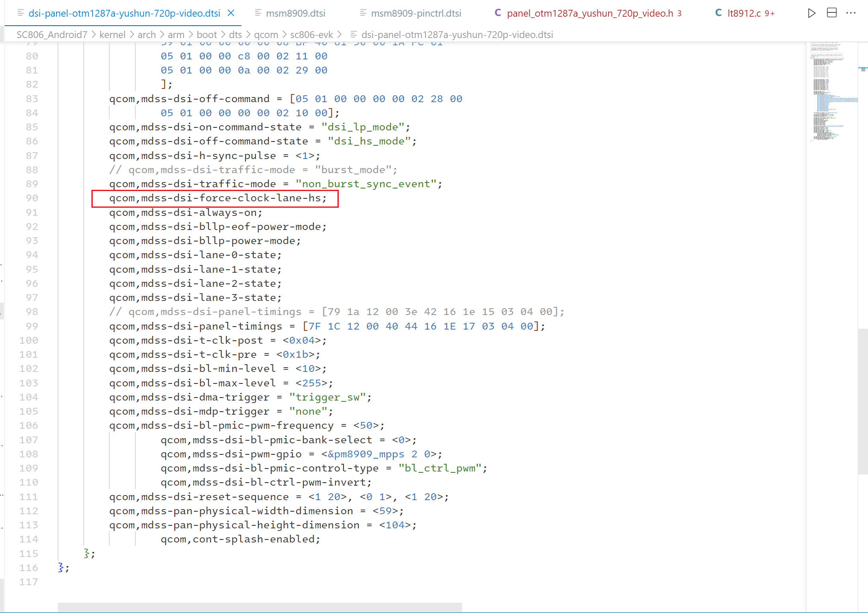This screenshot has height=613, width=868.
Task: Click the kernel breadcrumb segment
Action: (112, 35)
